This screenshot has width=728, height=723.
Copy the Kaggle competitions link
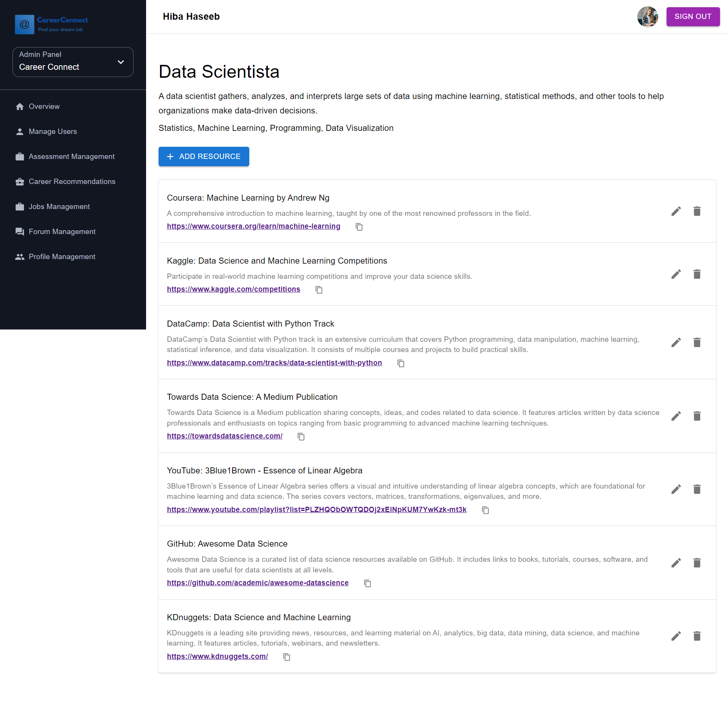coord(319,290)
